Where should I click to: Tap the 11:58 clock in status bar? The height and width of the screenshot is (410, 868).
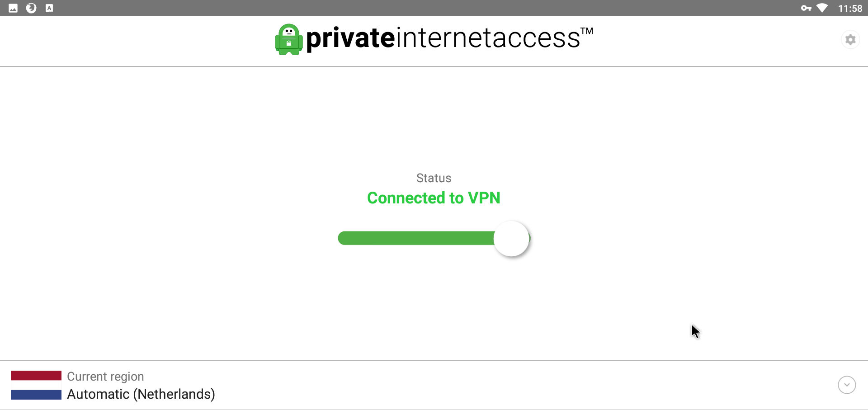[x=850, y=8]
